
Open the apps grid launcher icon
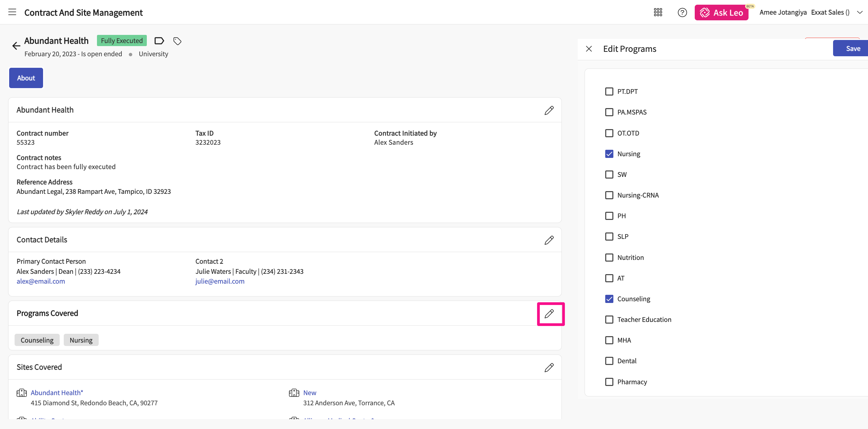coord(658,13)
